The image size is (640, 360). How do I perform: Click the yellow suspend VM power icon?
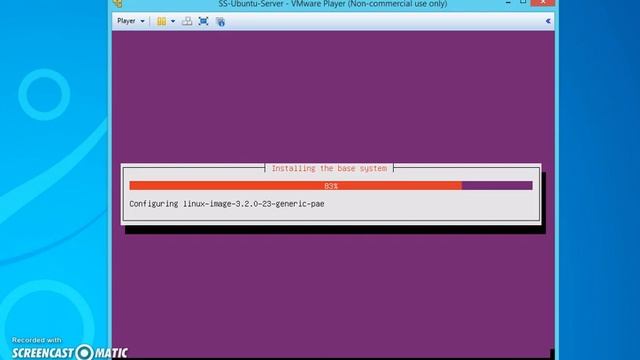click(x=162, y=21)
